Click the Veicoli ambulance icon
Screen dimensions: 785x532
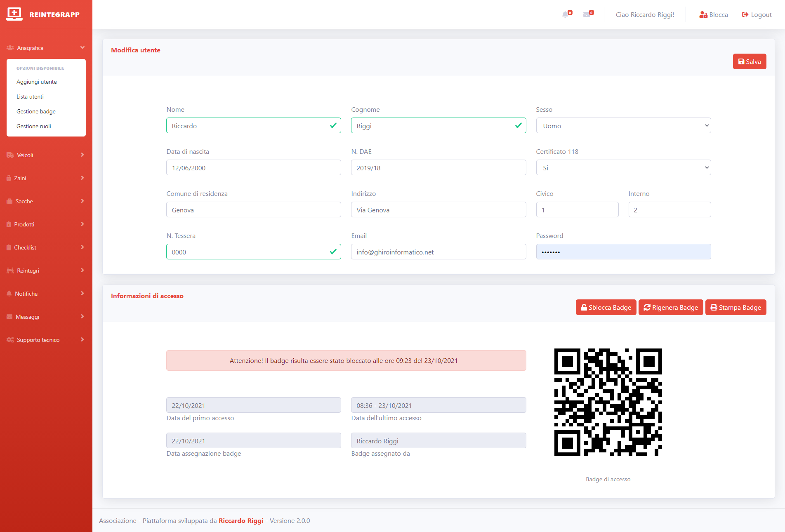pyautogui.click(x=10, y=155)
